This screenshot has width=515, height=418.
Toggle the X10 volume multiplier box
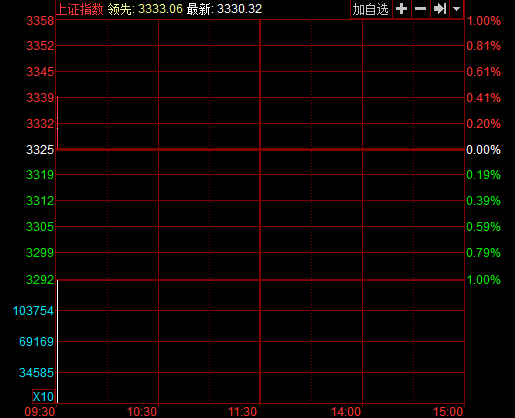pyautogui.click(x=43, y=396)
